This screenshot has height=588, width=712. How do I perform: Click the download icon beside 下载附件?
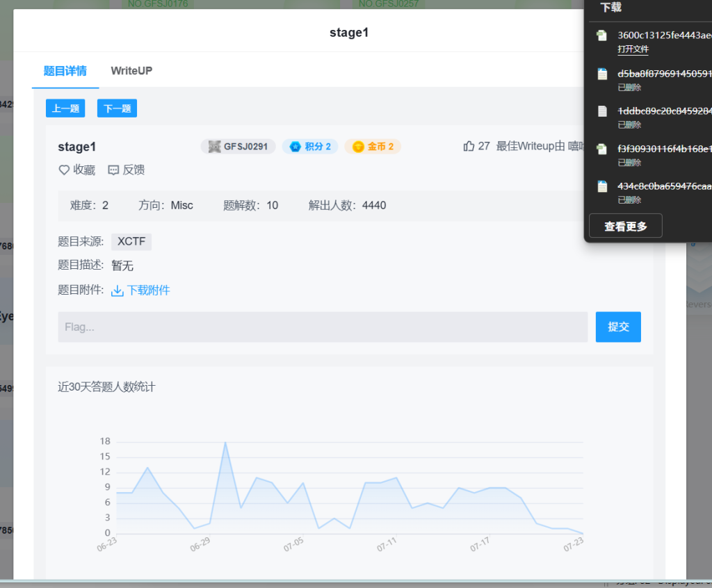[x=118, y=291]
